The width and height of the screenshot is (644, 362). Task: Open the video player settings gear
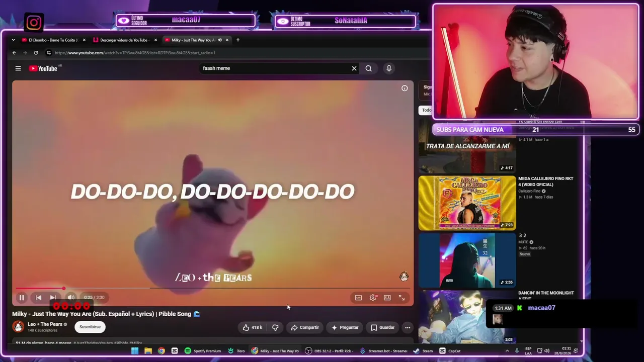click(x=373, y=298)
